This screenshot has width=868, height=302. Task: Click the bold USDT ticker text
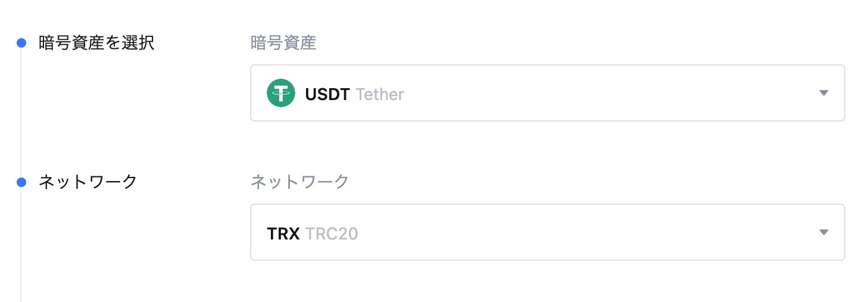[327, 94]
